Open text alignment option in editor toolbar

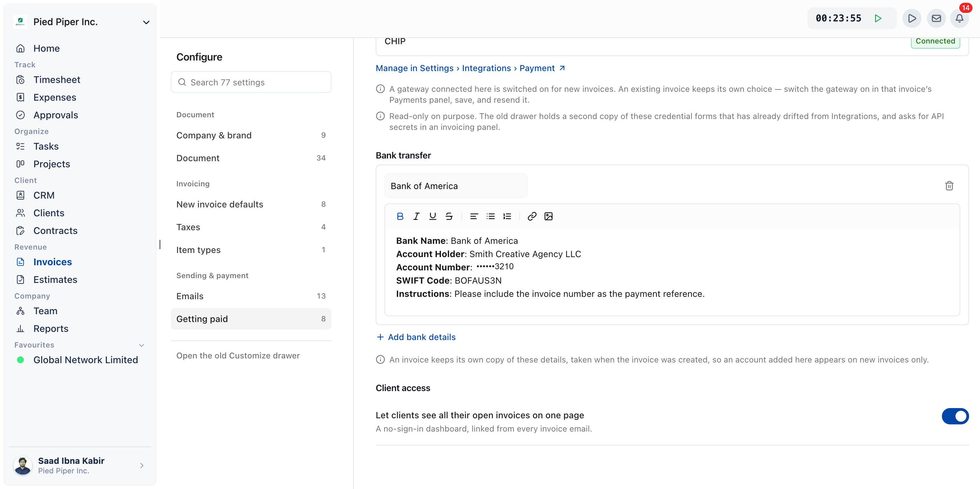474,216
